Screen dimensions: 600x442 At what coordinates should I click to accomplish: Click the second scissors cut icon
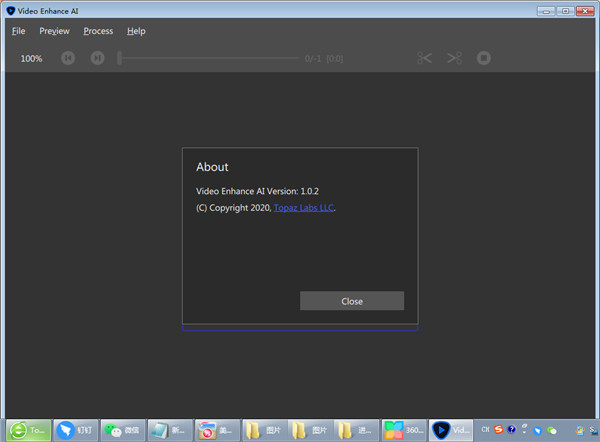click(454, 58)
